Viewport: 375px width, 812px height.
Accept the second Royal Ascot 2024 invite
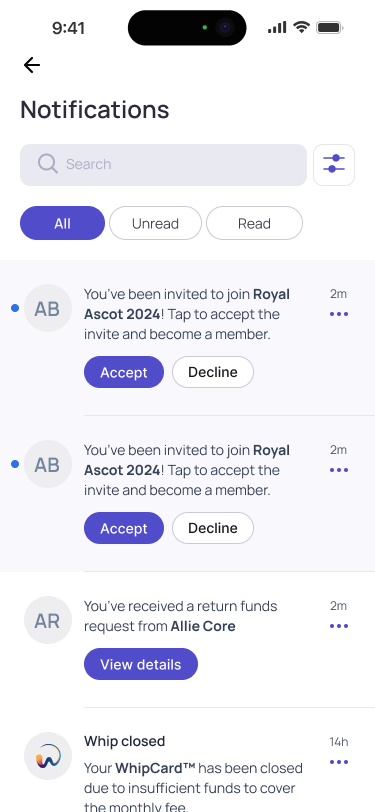pos(124,528)
